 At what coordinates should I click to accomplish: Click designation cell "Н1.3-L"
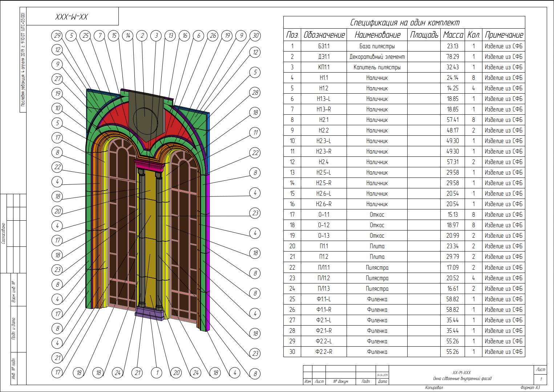pos(324,99)
